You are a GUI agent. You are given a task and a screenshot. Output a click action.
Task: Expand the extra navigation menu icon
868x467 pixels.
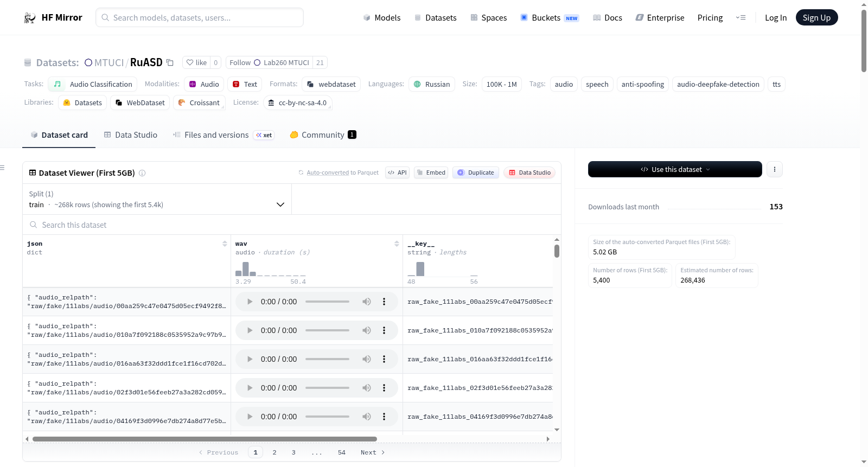741,17
